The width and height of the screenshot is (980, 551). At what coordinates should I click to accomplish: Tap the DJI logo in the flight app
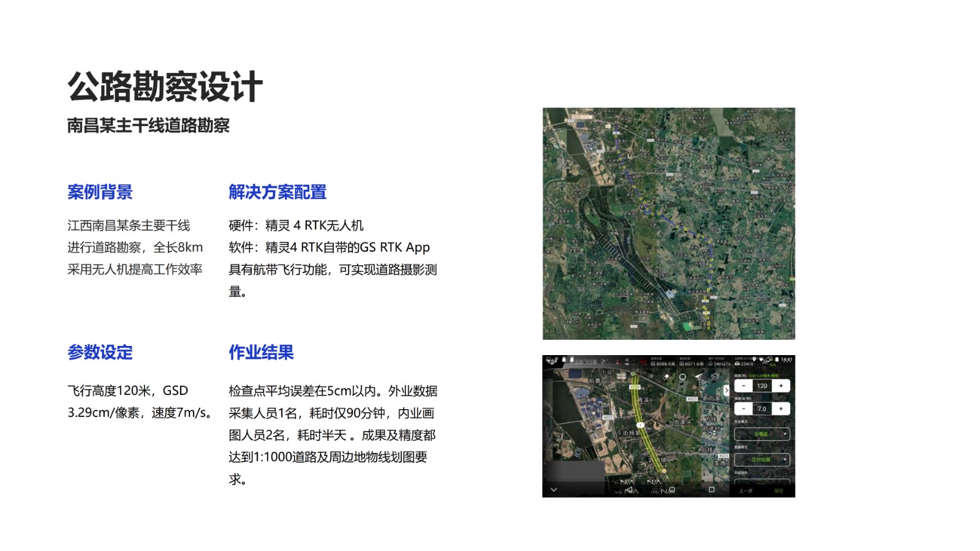(x=551, y=361)
